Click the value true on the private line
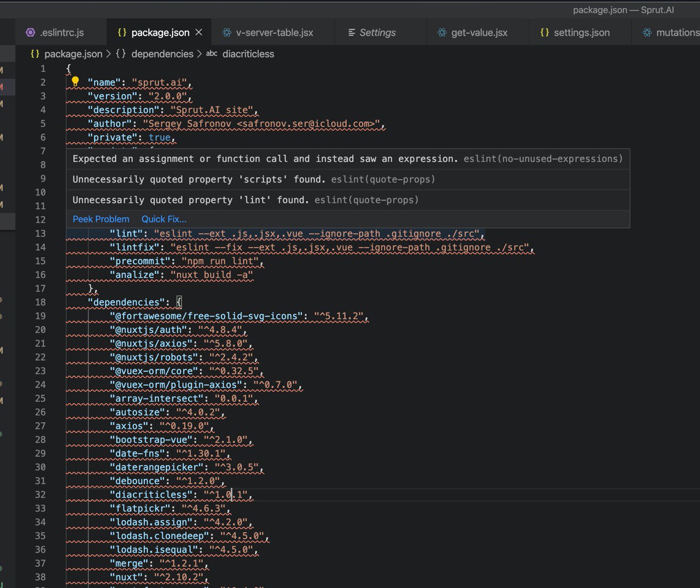The height and width of the screenshot is (588, 700). click(x=160, y=138)
